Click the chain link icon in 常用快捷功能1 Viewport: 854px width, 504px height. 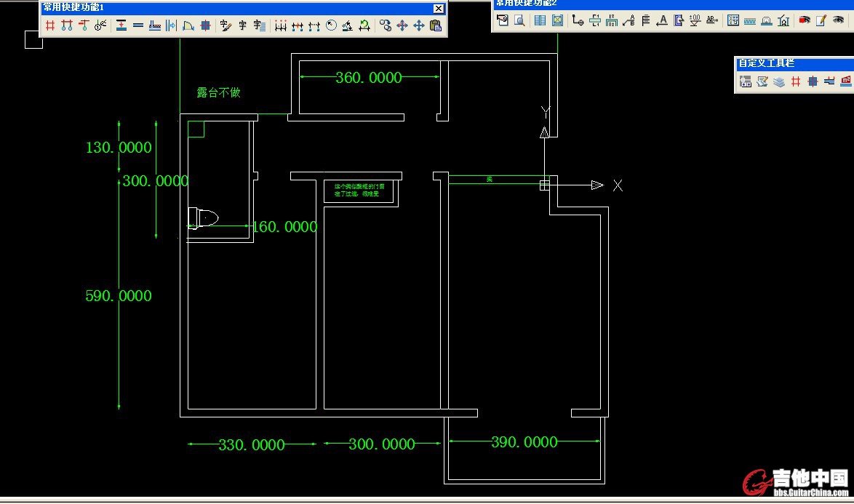point(386,26)
